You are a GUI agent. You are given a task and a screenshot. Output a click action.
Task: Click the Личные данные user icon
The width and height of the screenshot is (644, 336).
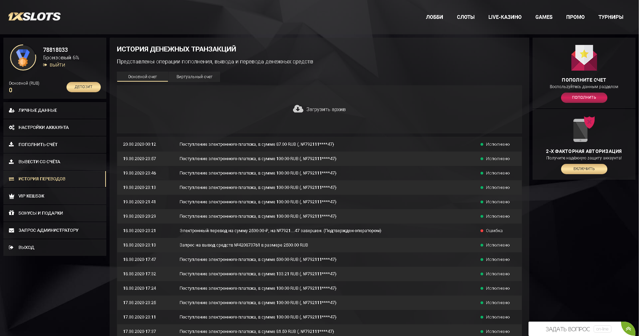point(12,110)
